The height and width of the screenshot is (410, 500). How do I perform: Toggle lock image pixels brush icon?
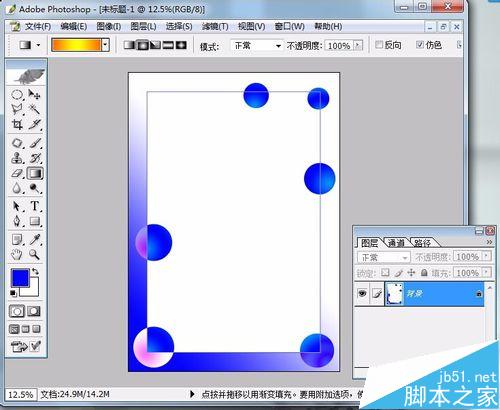click(399, 273)
